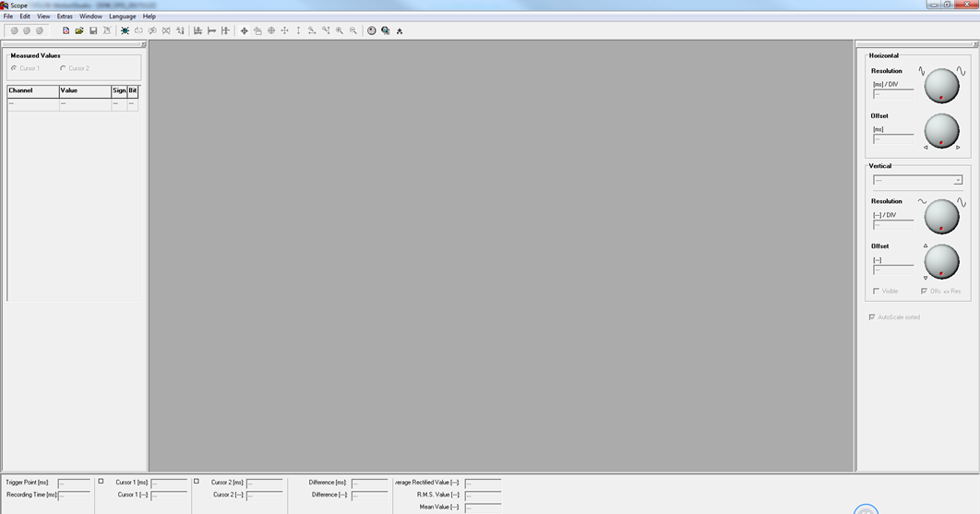Click the round clock-like toolbar icon
The width and height of the screenshot is (980, 514).
372,30
